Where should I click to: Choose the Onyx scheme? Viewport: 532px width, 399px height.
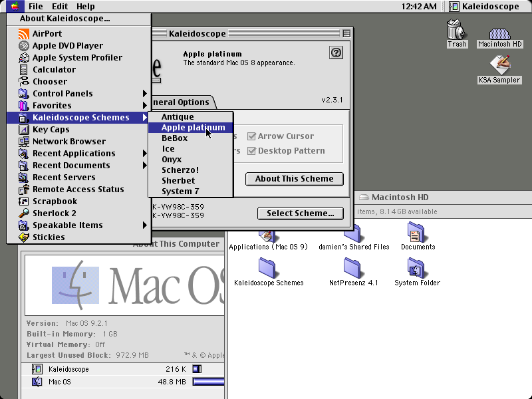[x=191, y=160]
